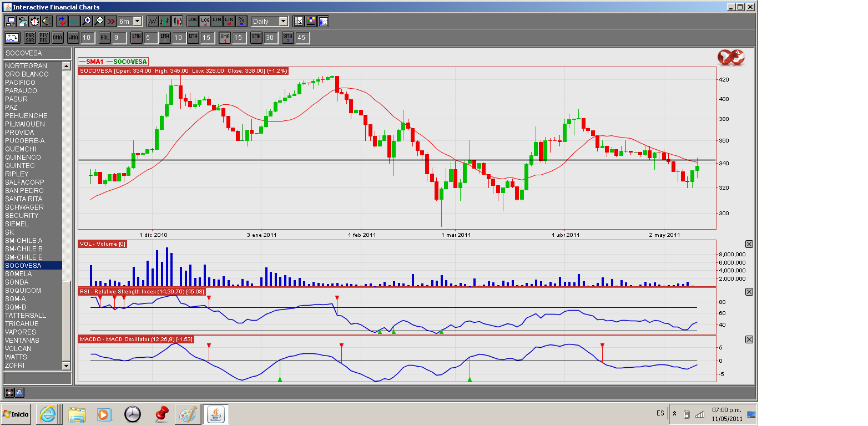This screenshot has height=426, width=868.
Task: Click the zoom in magnifier icon
Action: [87, 21]
